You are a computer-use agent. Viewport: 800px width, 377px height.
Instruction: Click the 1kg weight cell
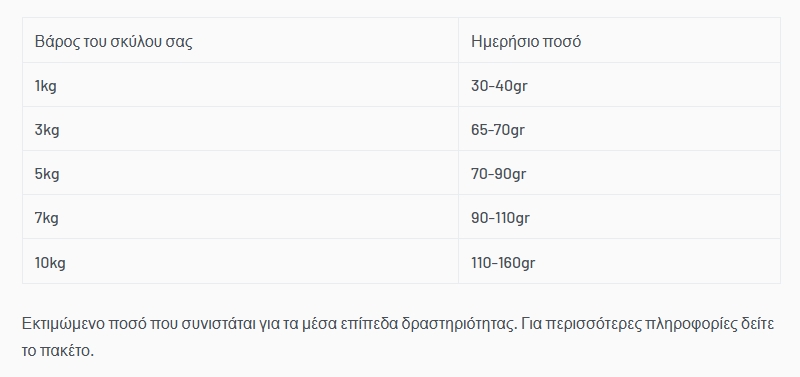click(240, 85)
